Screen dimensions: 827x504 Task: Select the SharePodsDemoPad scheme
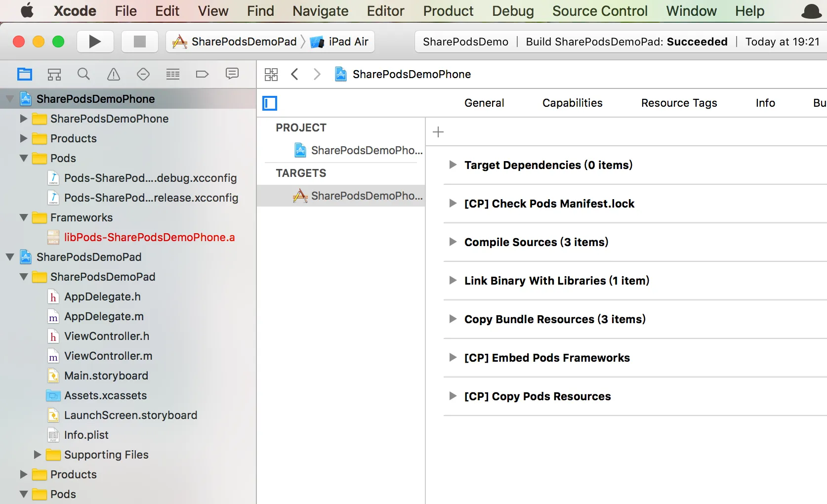coord(235,42)
